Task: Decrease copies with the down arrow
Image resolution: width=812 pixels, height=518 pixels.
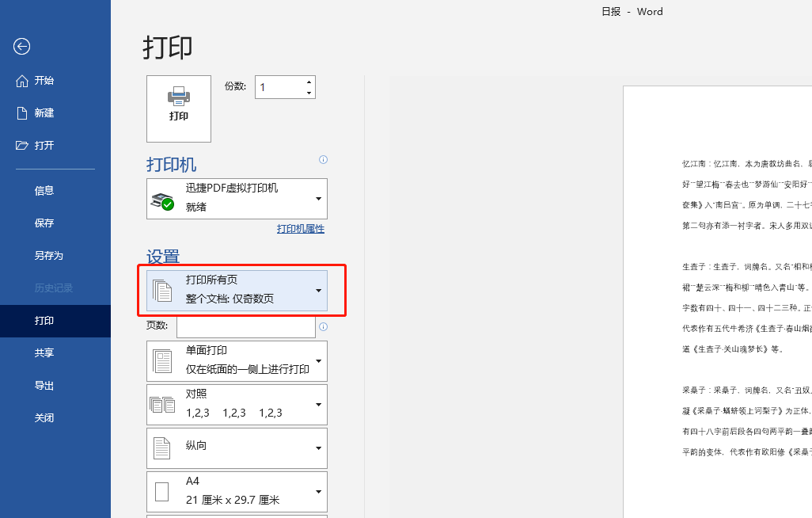Action: [309, 93]
